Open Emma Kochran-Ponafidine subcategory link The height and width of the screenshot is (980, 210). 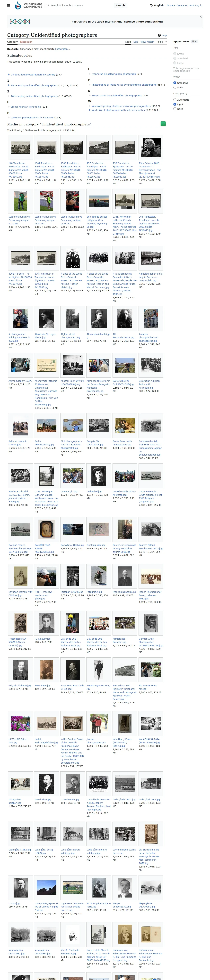(x=26, y=107)
